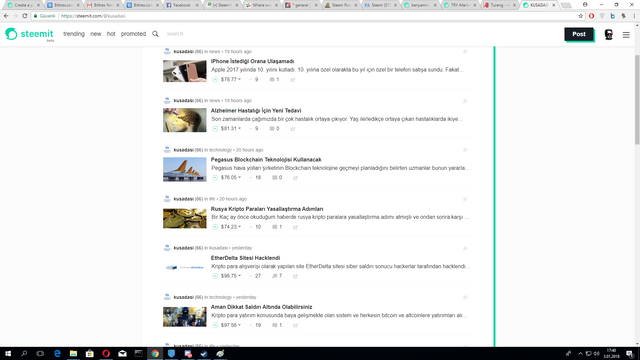Resteem the IPhone İstediği Orana Ulaşamadı post
640x360 pixels.
(293, 80)
